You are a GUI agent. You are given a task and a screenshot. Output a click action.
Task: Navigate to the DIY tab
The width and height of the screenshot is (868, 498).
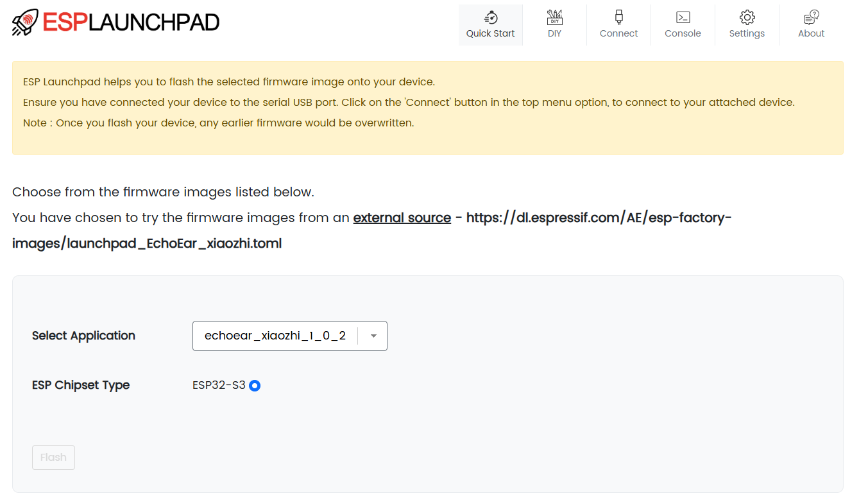click(554, 33)
